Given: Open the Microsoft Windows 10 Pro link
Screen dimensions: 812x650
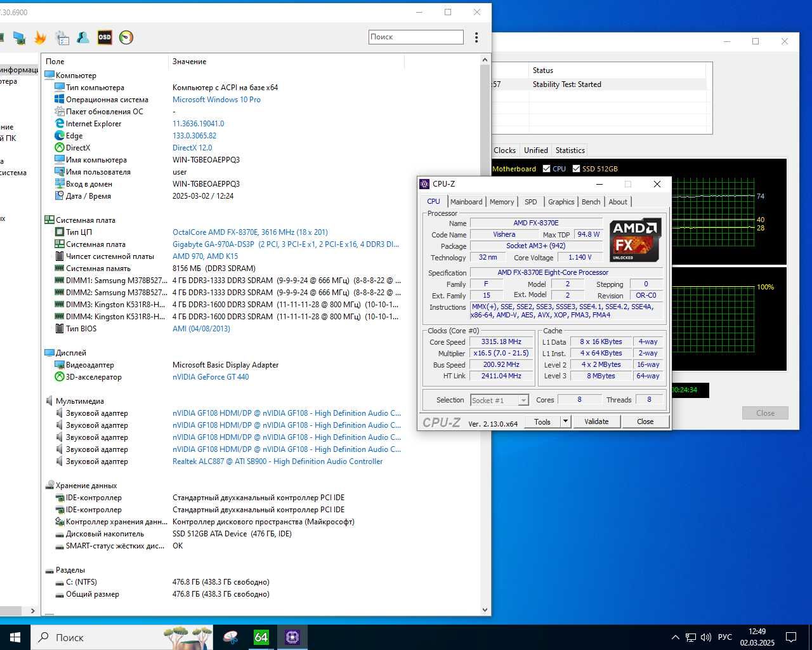Looking at the screenshot, I should [216, 100].
